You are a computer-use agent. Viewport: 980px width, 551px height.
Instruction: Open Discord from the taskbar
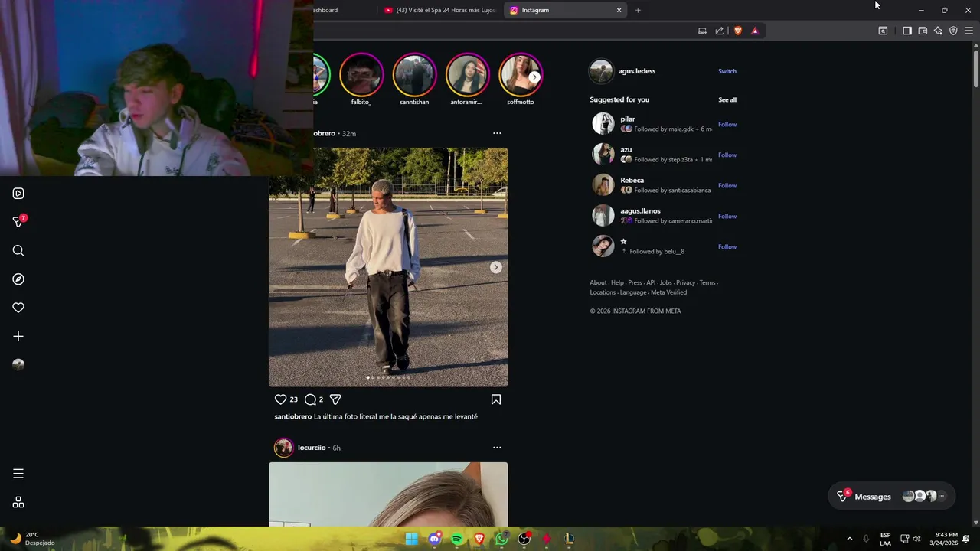click(435, 539)
